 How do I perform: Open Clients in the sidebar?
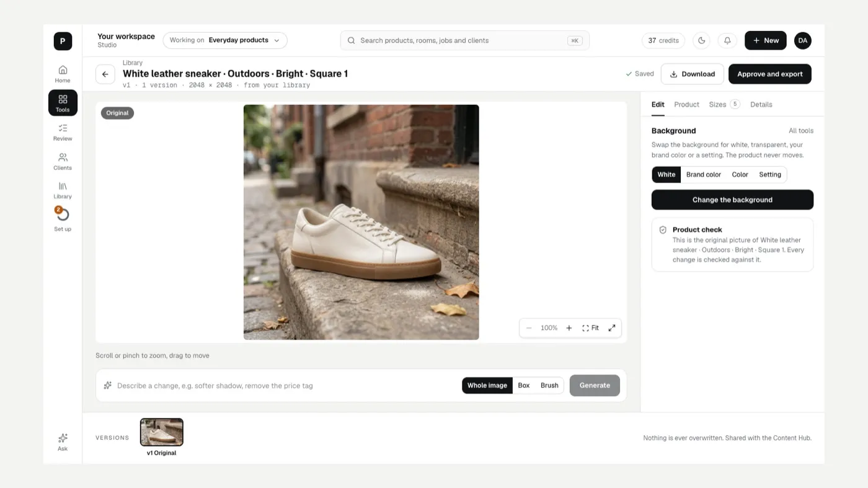(x=63, y=161)
